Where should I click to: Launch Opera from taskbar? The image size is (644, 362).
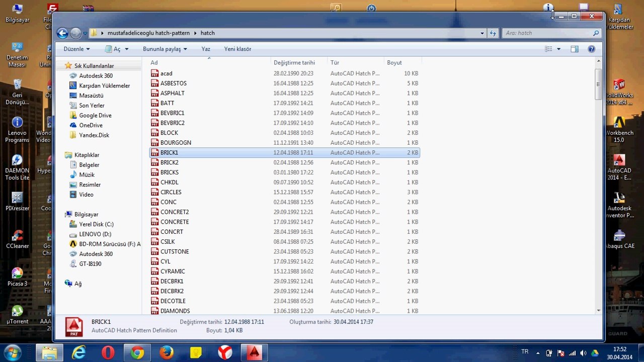pos(108,352)
